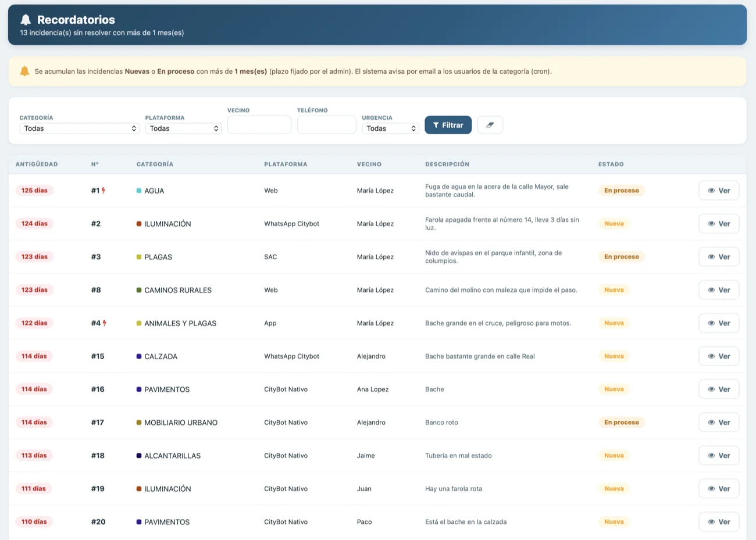Click the 'SAC' platform cell
This screenshot has width=756, height=540.
coord(270,257)
